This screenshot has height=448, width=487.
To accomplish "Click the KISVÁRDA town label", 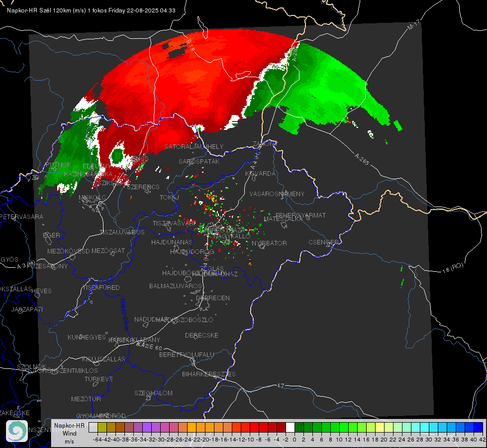I will point(260,174).
